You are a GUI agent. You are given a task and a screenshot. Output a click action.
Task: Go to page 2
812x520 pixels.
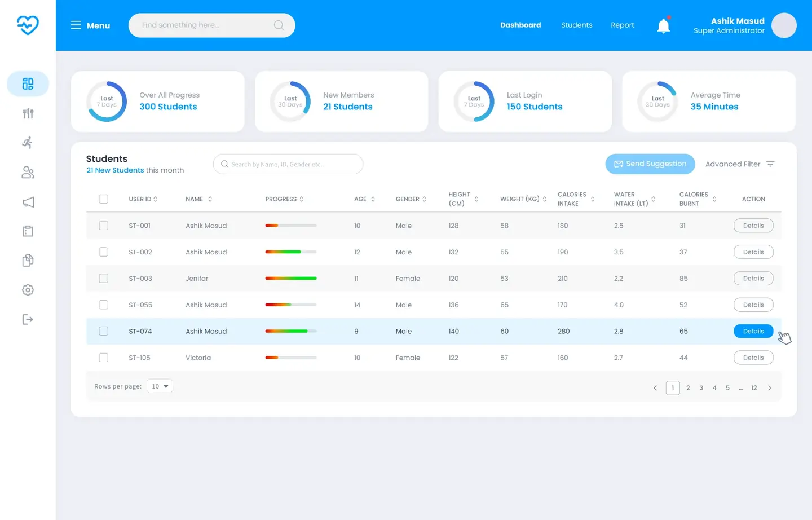tap(688, 388)
